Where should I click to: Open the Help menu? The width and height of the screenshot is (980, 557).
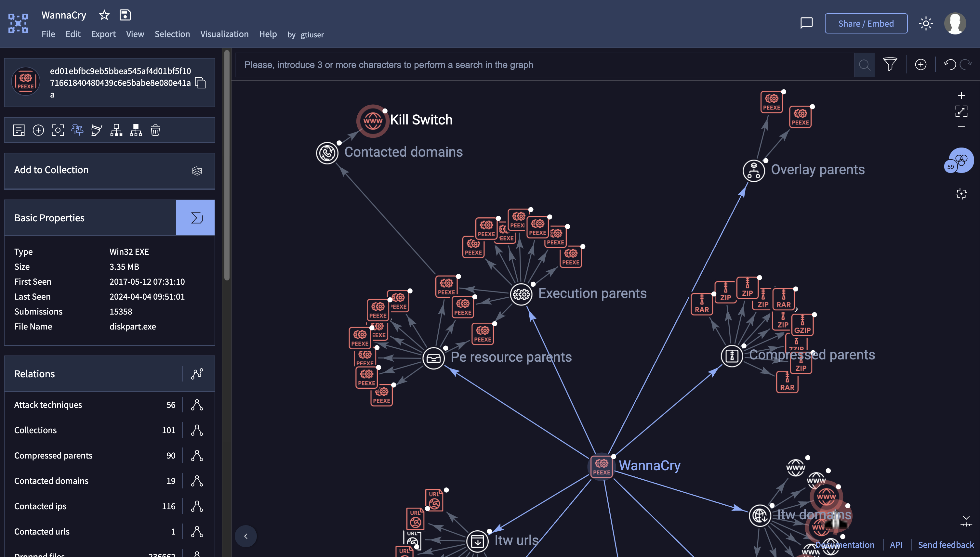(x=268, y=34)
